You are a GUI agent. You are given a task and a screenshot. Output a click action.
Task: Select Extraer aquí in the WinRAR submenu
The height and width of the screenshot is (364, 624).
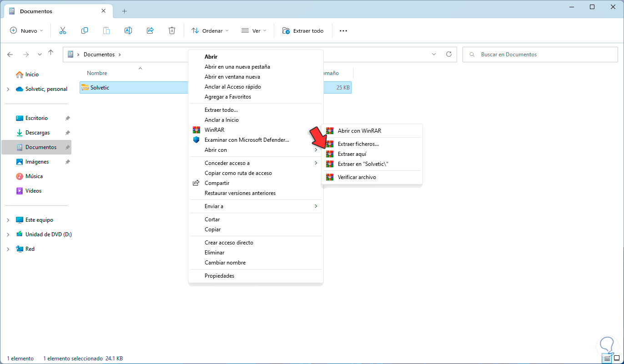click(372, 154)
